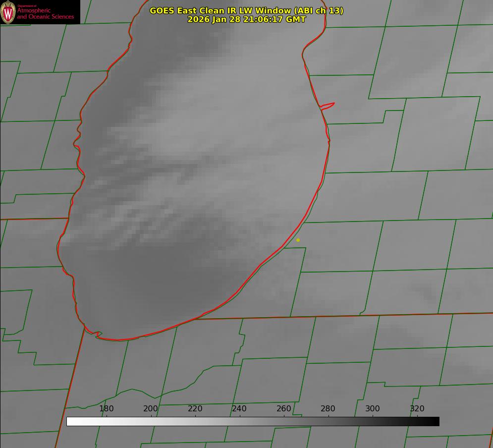Click the Atmospheric and Oceanic Sciences text
Image resolution: width=493 pixels, height=448 pixels.
46,13
